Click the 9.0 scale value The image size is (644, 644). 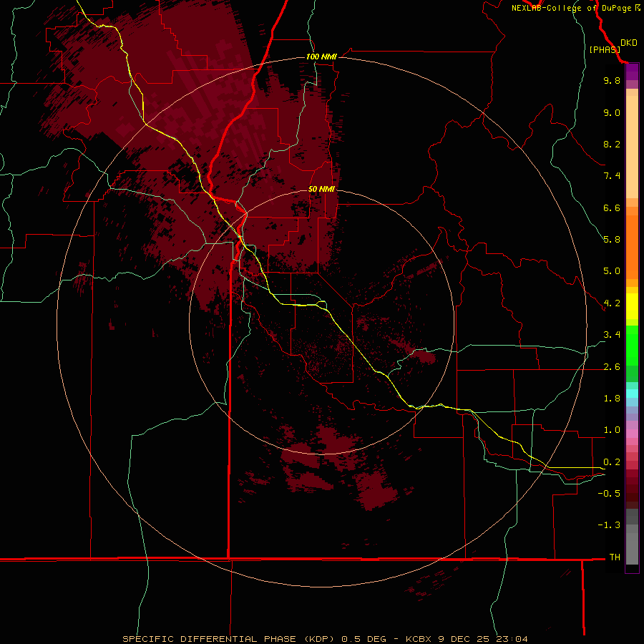click(x=612, y=112)
